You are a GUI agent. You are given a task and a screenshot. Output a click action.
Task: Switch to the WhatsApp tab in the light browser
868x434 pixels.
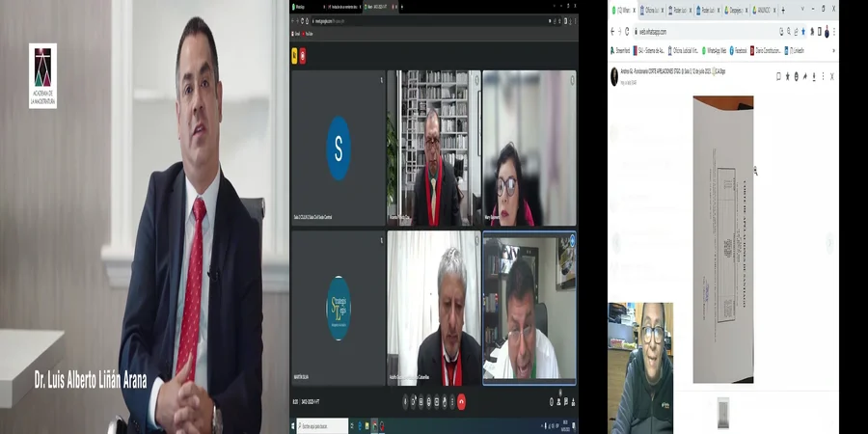tap(623, 10)
